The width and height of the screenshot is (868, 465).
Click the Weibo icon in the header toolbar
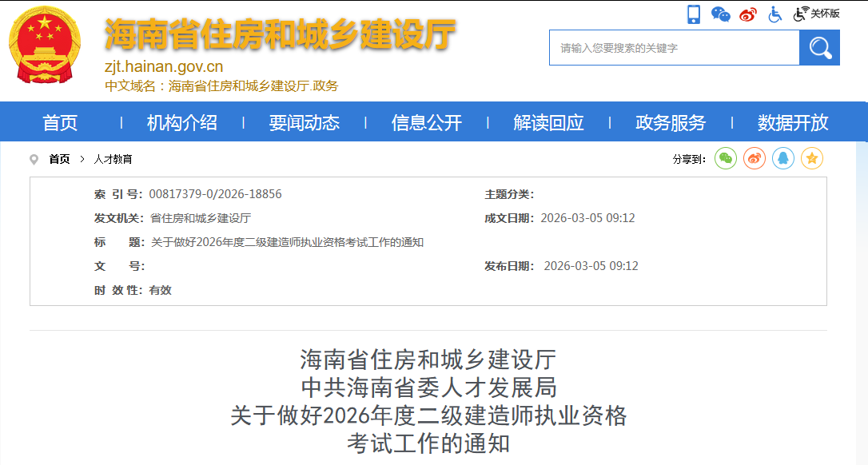[747, 14]
